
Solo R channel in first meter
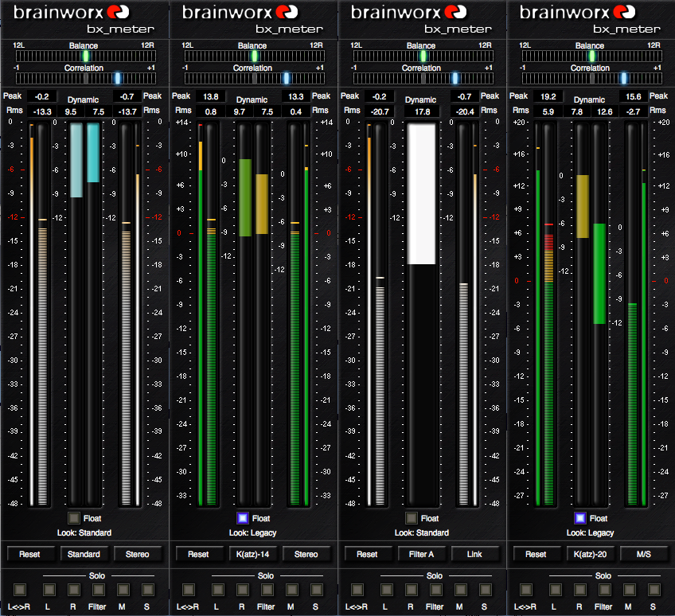coord(73,590)
